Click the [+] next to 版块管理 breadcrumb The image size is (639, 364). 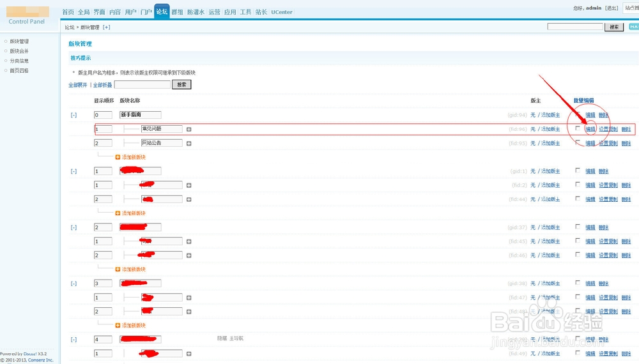106,27
